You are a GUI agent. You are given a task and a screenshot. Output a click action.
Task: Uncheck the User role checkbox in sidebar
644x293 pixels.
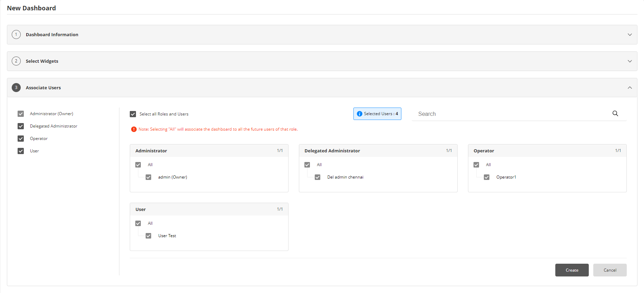pos(21,151)
